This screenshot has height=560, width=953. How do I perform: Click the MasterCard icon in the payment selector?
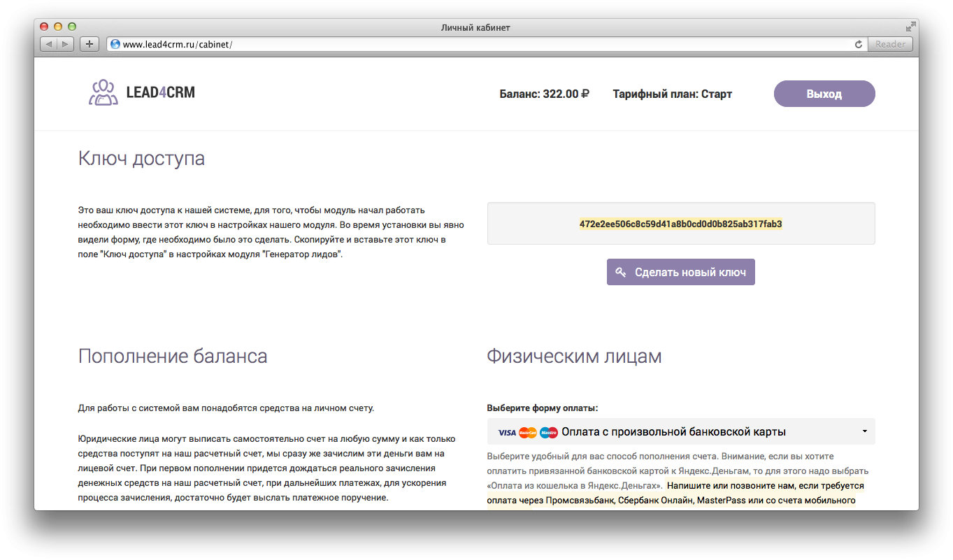coord(528,431)
